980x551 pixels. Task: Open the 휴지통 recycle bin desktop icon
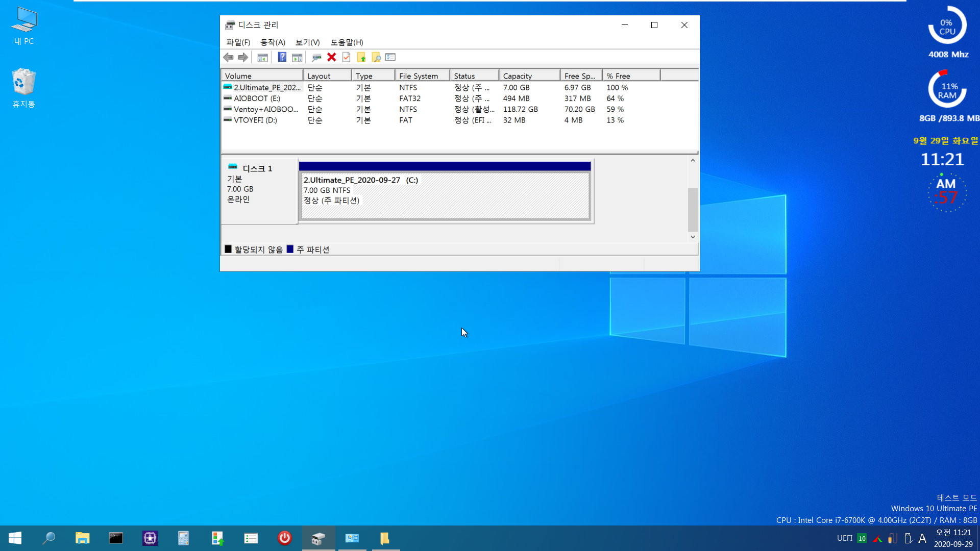(23, 88)
